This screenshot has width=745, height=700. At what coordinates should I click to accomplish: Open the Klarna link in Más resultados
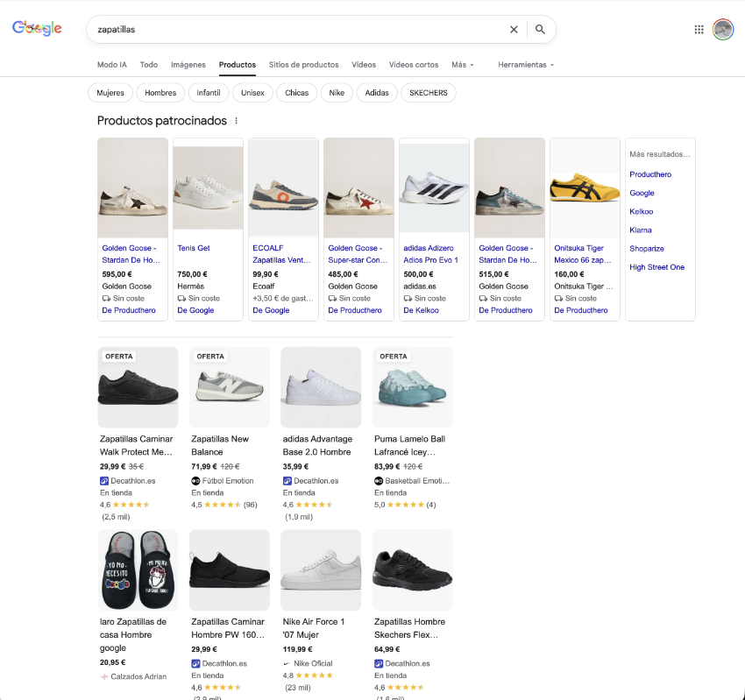tap(641, 230)
